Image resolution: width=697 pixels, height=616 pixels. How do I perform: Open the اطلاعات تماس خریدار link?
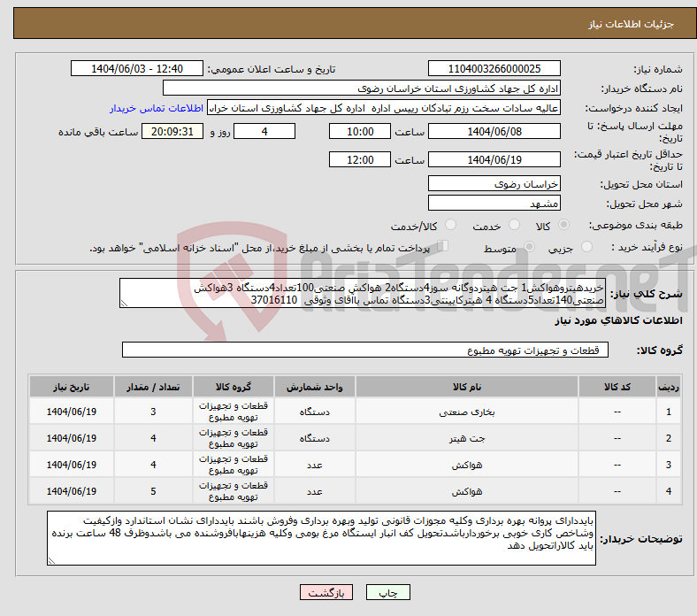157,108
